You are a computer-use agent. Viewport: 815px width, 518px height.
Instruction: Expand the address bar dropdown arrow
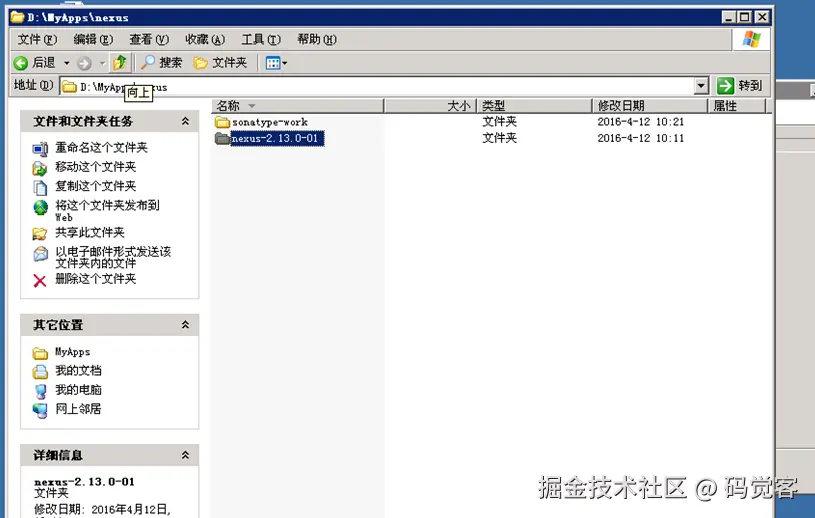pyautogui.click(x=701, y=86)
